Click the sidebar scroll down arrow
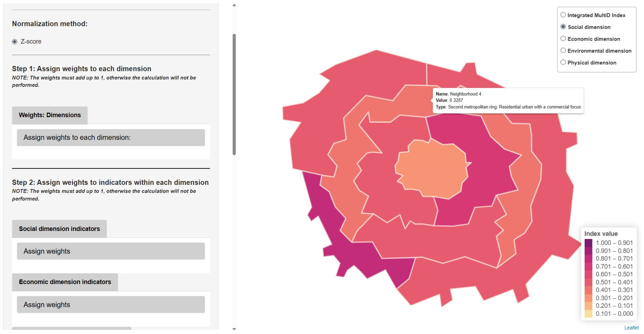 pos(234,329)
